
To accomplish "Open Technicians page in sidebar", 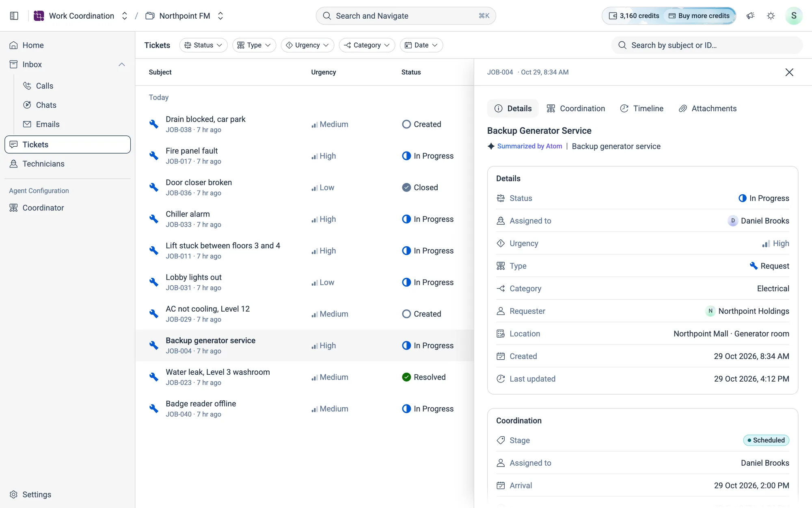I will (67, 164).
